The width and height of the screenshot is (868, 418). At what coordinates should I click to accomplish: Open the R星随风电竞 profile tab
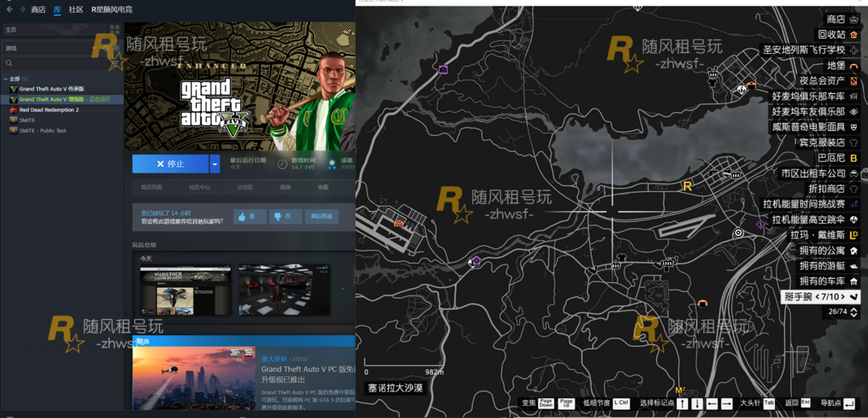pos(112,10)
